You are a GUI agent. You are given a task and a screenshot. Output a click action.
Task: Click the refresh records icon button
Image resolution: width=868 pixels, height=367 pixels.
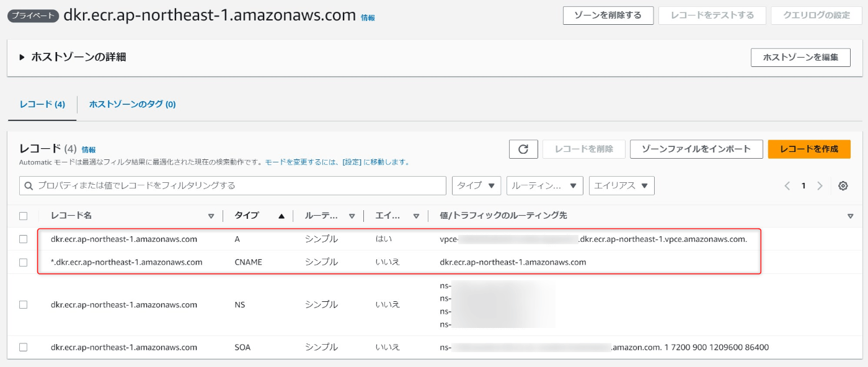coord(523,149)
